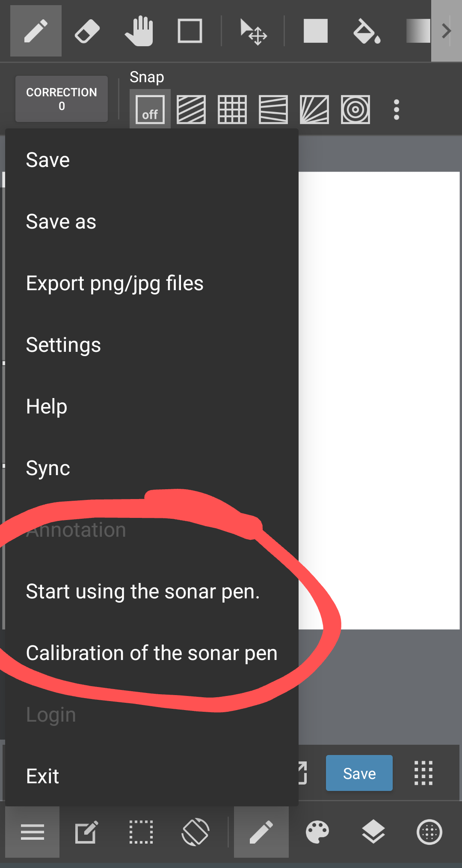Tap the rotate canvas icon
462x868 pixels.
195,832
